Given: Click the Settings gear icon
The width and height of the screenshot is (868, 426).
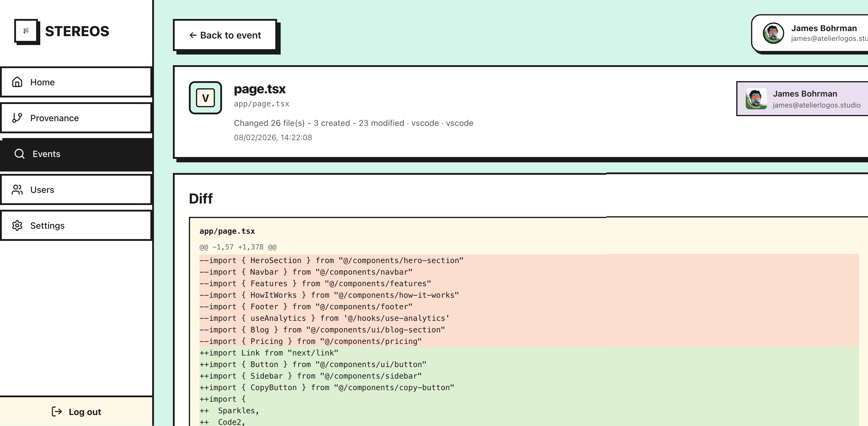Looking at the screenshot, I should click(x=17, y=225).
